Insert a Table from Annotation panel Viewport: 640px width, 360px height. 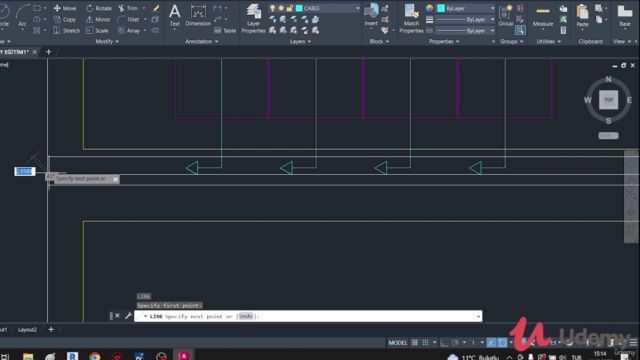point(225,31)
